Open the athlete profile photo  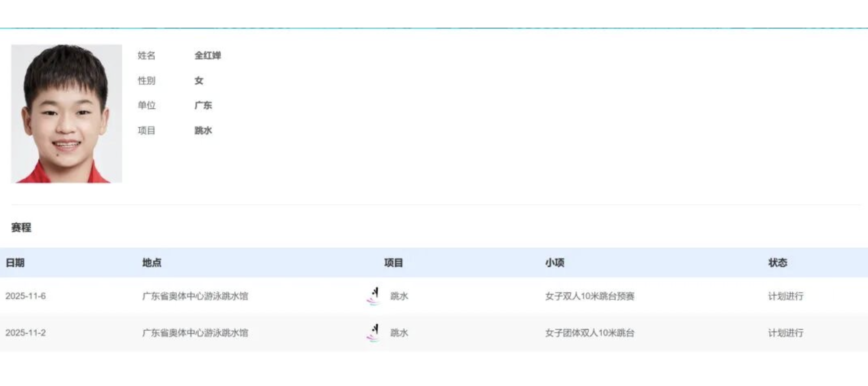tap(66, 114)
